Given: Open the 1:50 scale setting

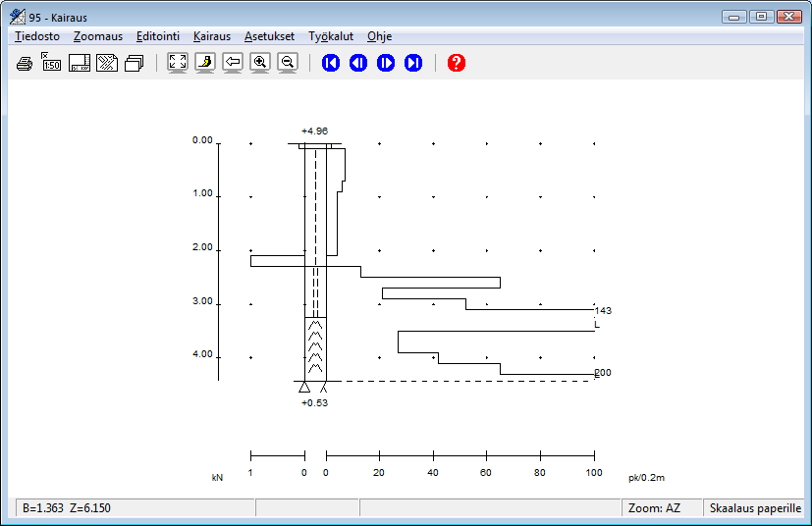Looking at the screenshot, I should (x=51, y=62).
